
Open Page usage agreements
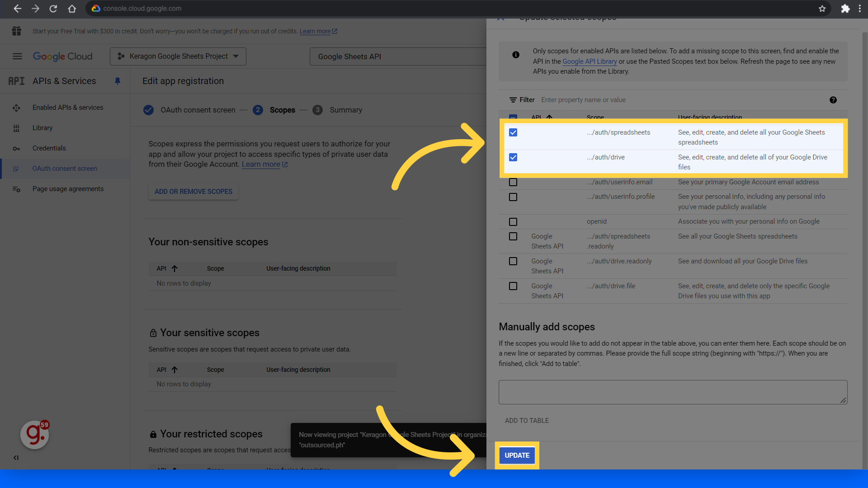pyautogui.click(x=68, y=189)
